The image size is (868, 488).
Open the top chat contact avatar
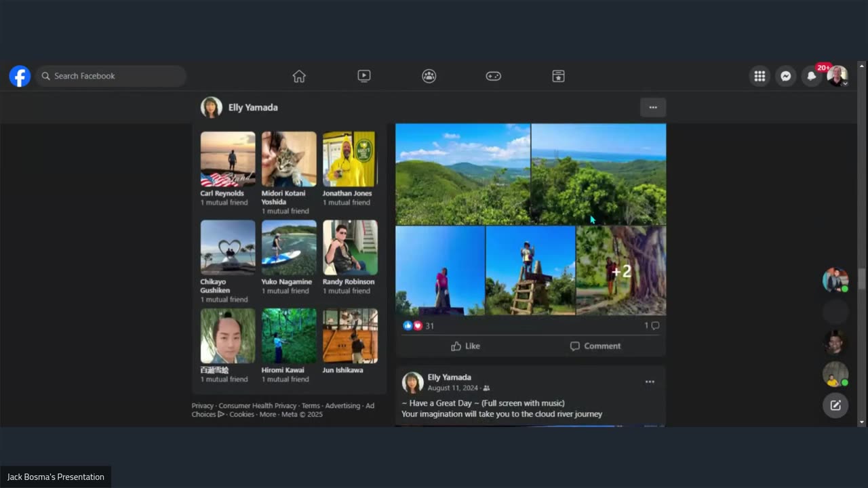(835, 280)
